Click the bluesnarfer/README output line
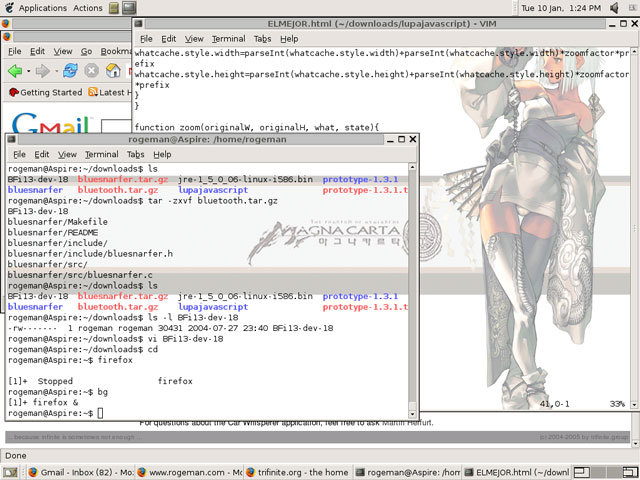The height and width of the screenshot is (480, 640). 53,232
